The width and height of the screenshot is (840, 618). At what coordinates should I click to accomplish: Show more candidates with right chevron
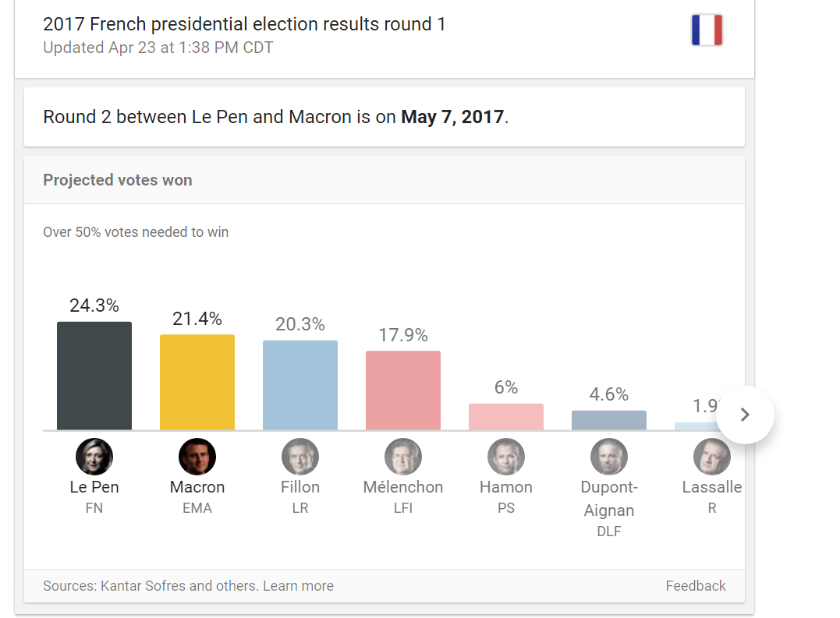[745, 415]
